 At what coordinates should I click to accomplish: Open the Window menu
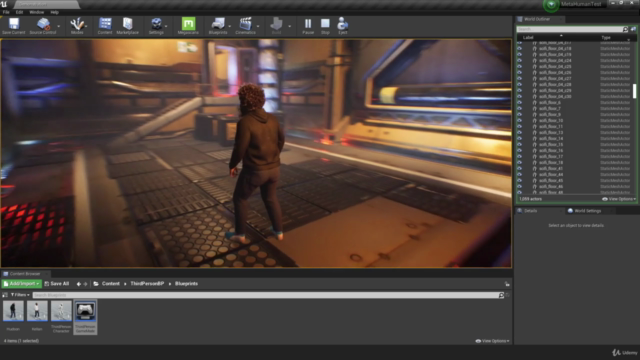pos(37,12)
